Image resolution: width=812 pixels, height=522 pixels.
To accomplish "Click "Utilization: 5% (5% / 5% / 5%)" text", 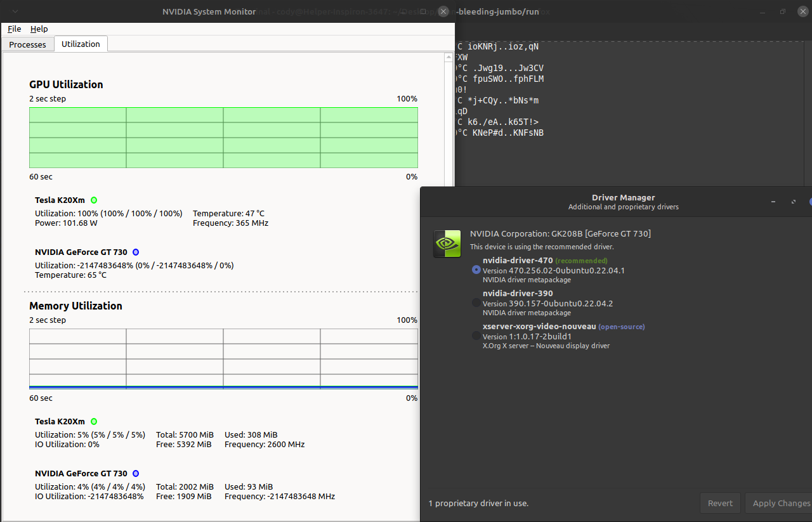I will tap(90, 434).
